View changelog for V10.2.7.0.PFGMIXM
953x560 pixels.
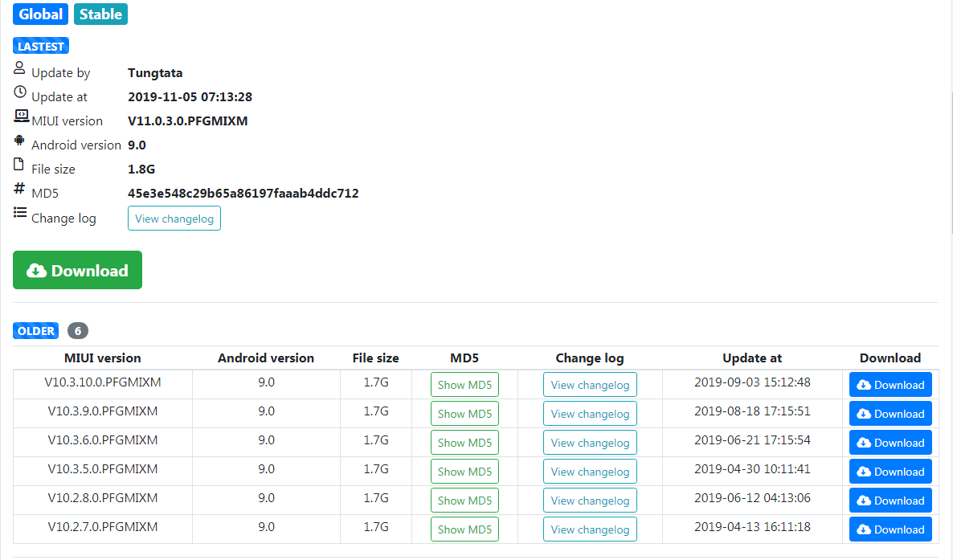point(590,529)
